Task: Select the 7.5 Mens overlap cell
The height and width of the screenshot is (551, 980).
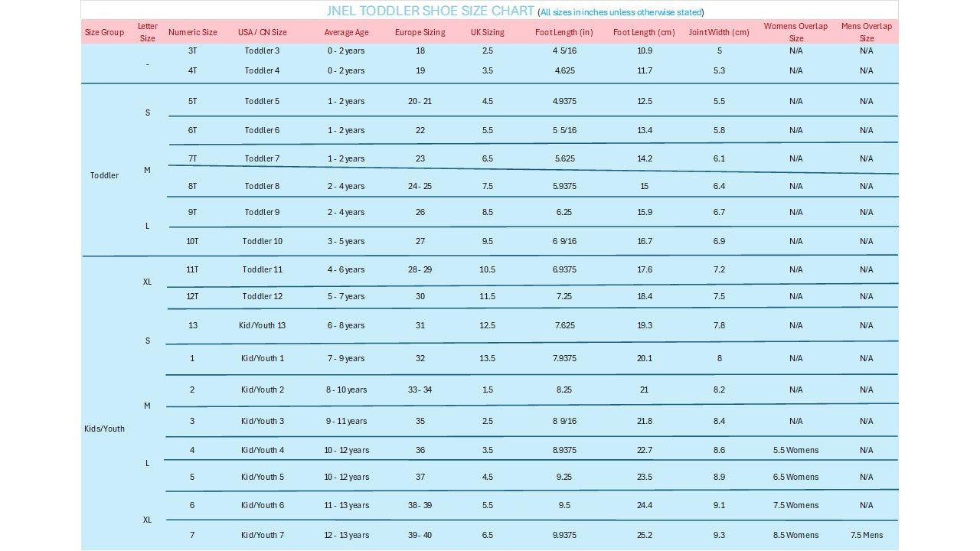Action: point(866,535)
